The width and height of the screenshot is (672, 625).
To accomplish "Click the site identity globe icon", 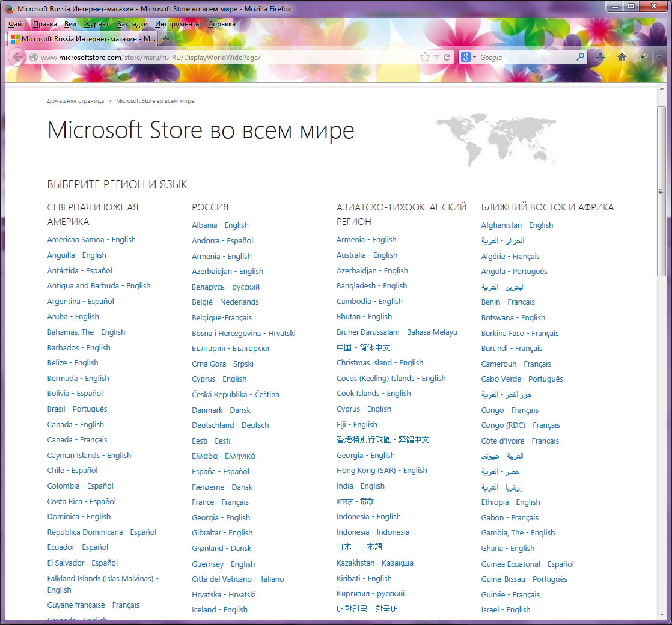I will (x=34, y=57).
